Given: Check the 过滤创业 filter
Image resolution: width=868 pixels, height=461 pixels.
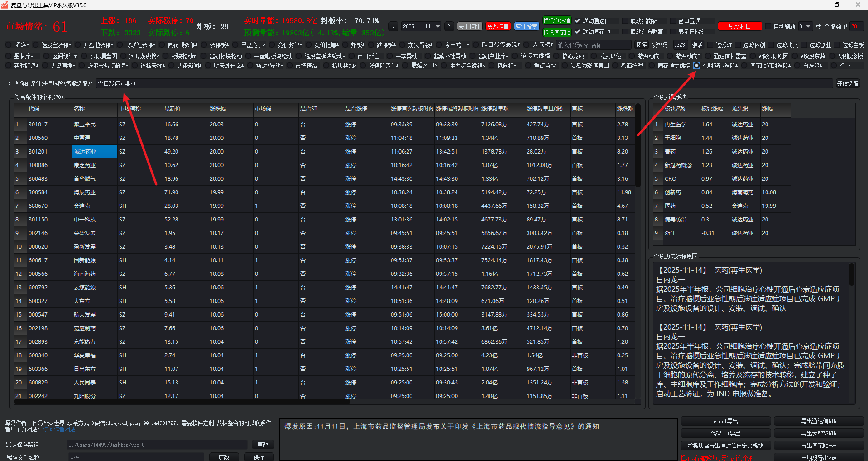Looking at the screenshot, I should point(804,45).
